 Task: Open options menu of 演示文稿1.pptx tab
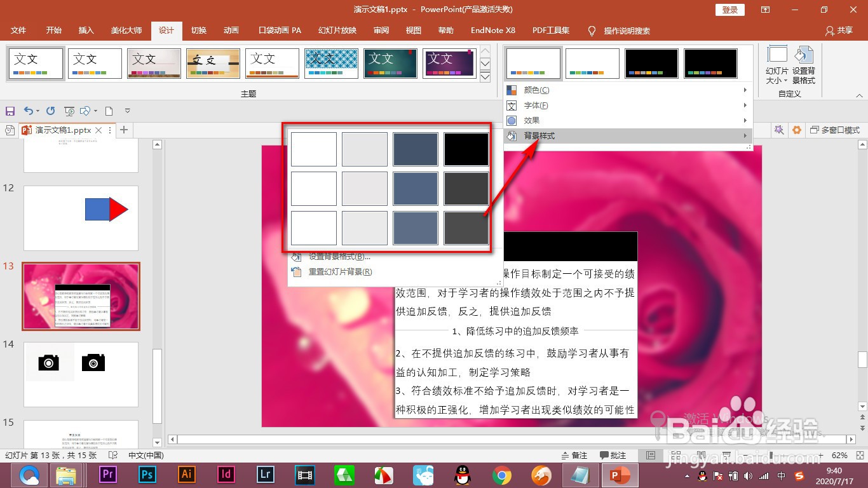[x=110, y=130]
